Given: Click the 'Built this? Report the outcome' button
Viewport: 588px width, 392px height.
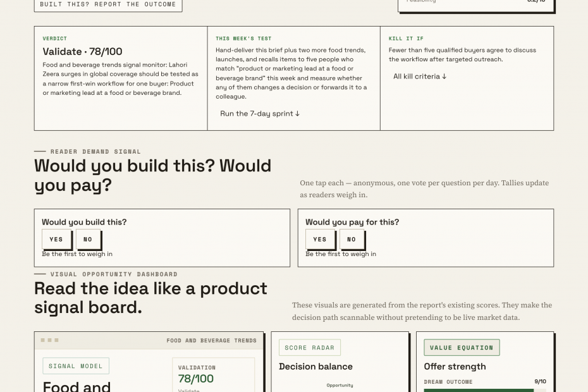Looking at the screenshot, I should tap(108, 5).
